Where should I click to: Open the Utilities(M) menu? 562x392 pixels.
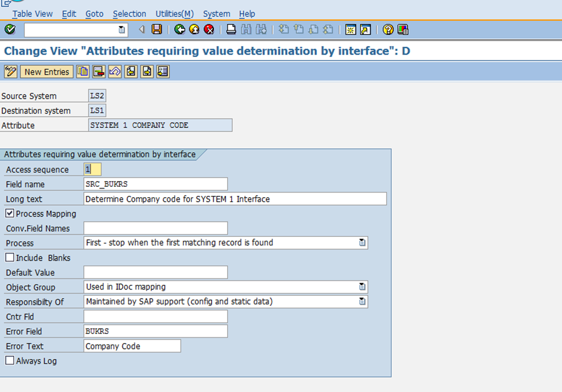coord(174,14)
